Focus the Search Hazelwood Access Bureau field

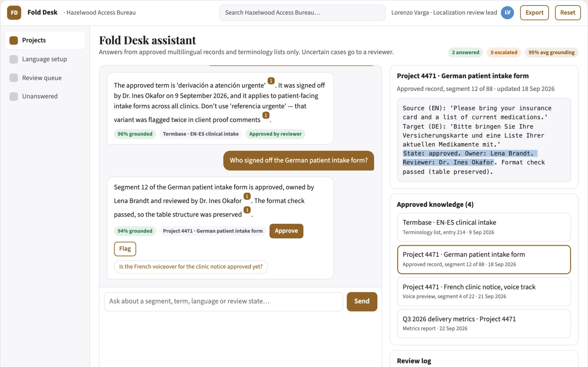click(x=302, y=12)
